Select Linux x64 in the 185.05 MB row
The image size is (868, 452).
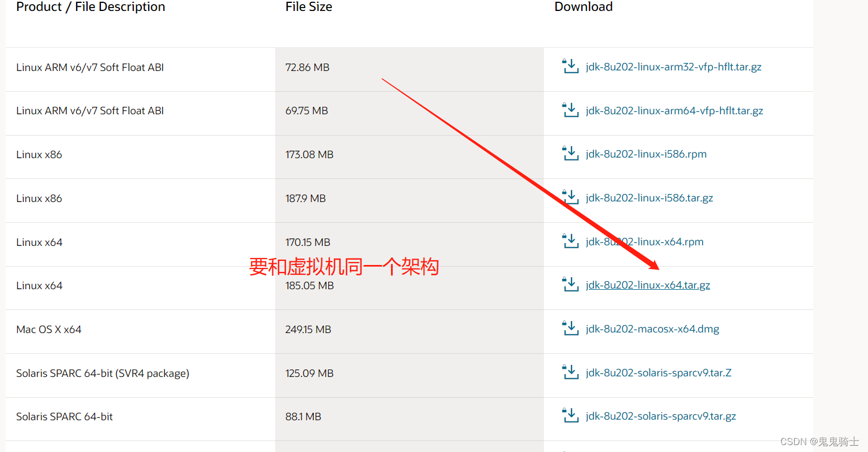coord(39,286)
